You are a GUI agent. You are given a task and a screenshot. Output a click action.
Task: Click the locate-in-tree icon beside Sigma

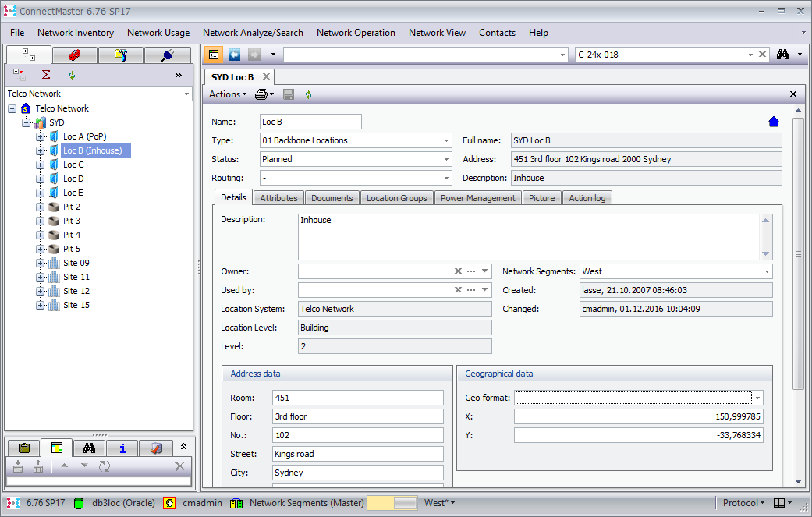coord(20,75)
